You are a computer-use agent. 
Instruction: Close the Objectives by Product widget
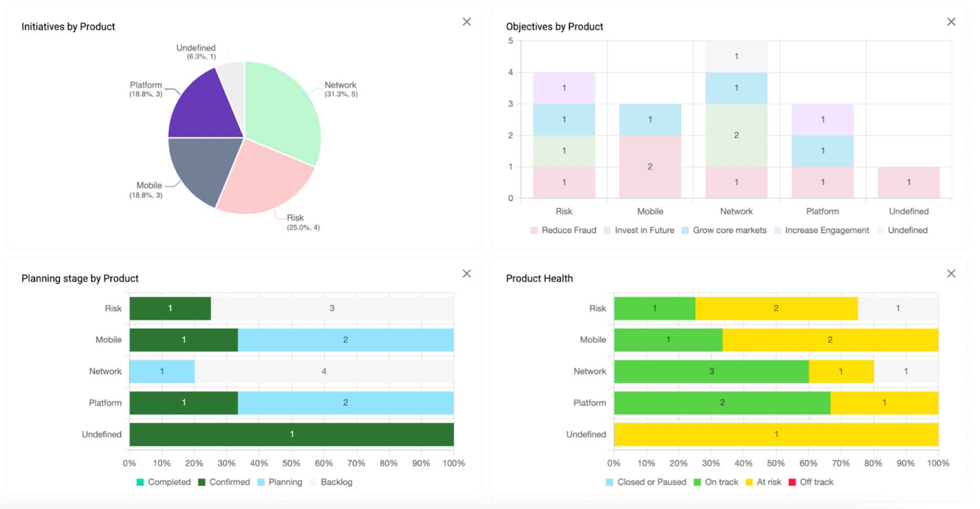click(x=951, y=22)
